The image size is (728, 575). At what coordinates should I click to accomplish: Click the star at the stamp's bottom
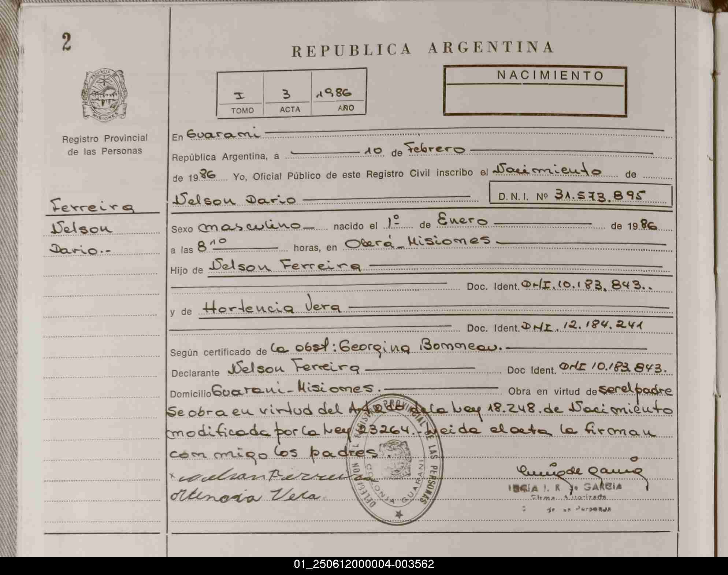pyautogui.click(x=399, y=514)
